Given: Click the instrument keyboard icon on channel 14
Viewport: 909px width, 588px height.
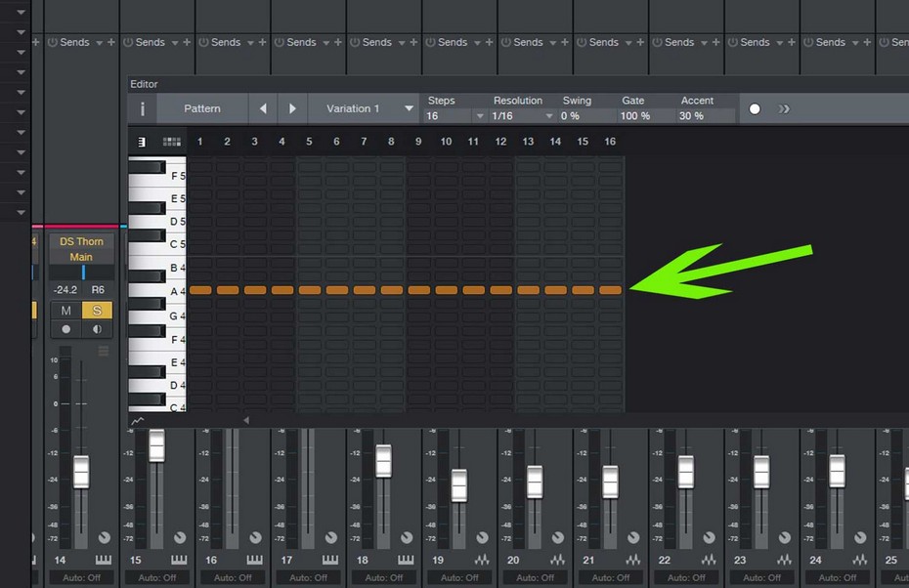Looking at the screenshot, I should (104, 560).
